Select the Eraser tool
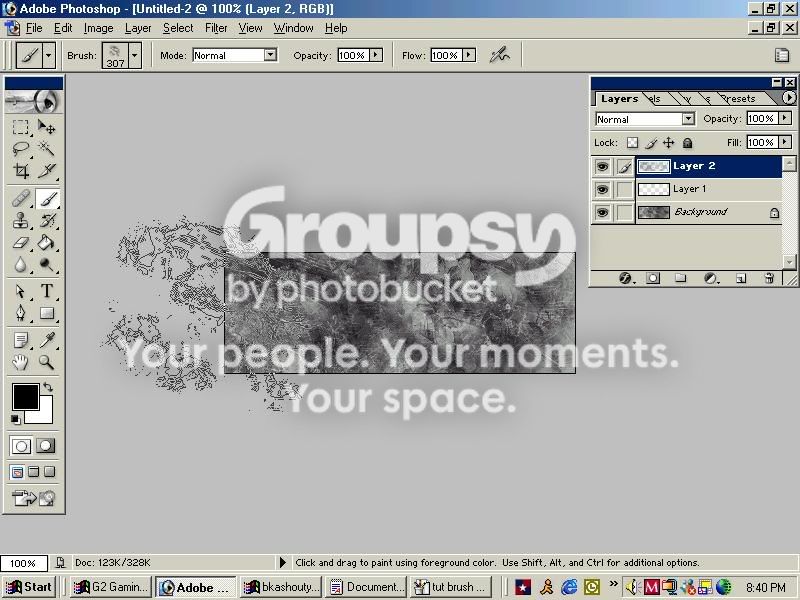Screen dimensions: 800x600 (x=20, y=242)
